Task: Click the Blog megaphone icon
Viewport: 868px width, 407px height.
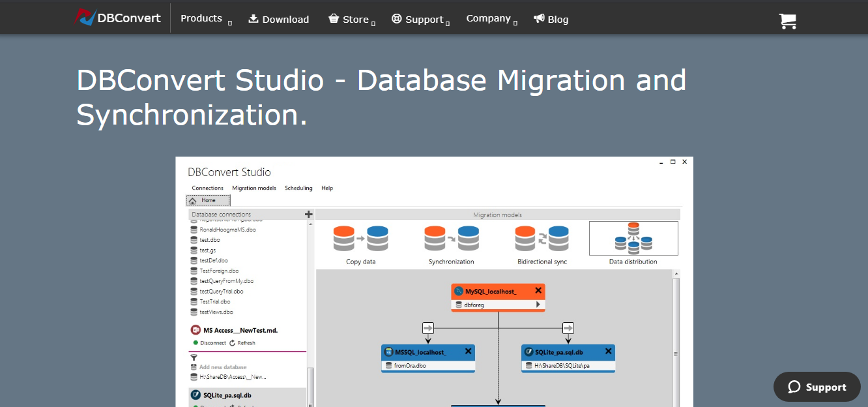Action: click(539, 19)
